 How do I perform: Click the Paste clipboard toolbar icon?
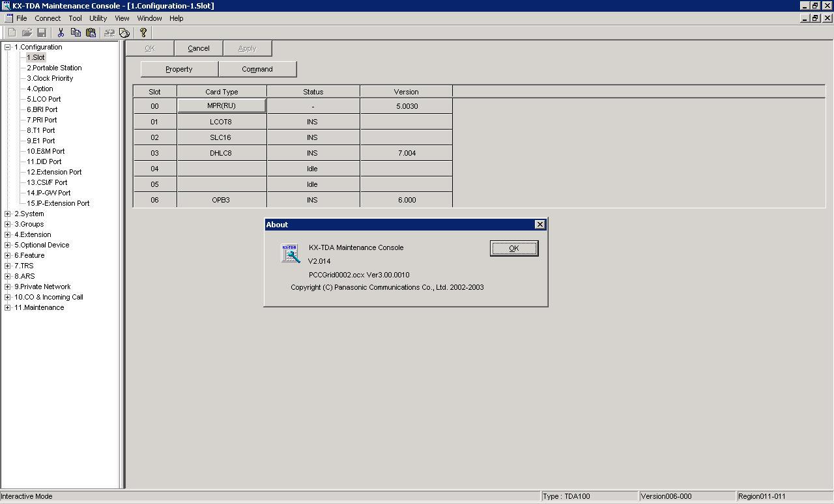coord(91,33)
